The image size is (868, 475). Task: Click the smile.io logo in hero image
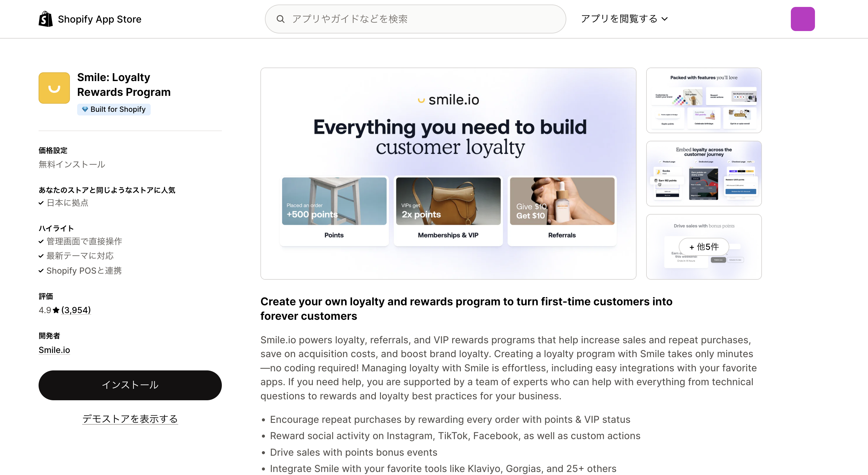(448, 100)
